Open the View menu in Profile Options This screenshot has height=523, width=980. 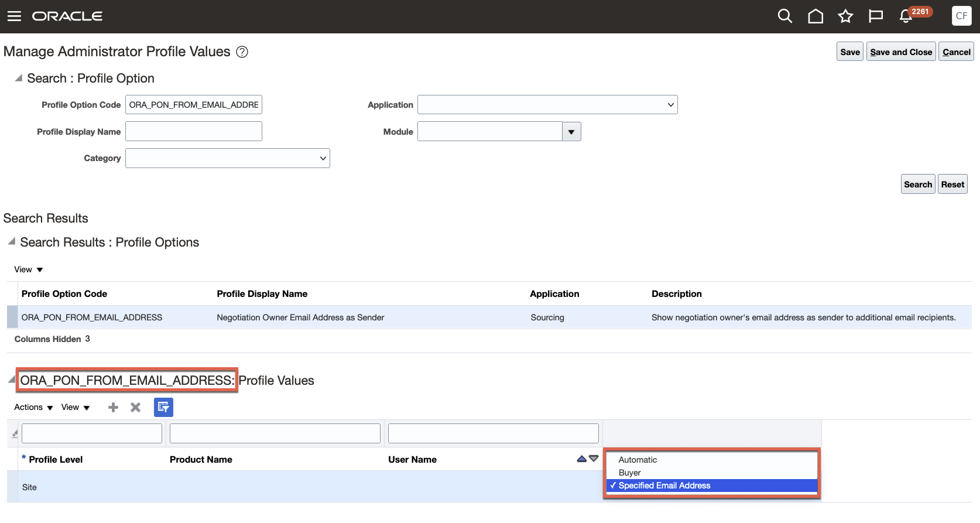coord(29,269)
